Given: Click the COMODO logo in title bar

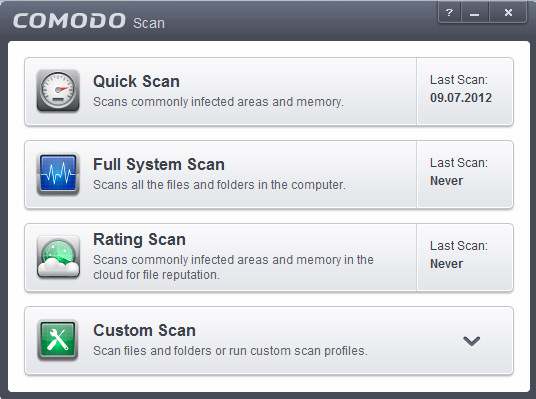Looking at the screenshot, I should (69, 21).
